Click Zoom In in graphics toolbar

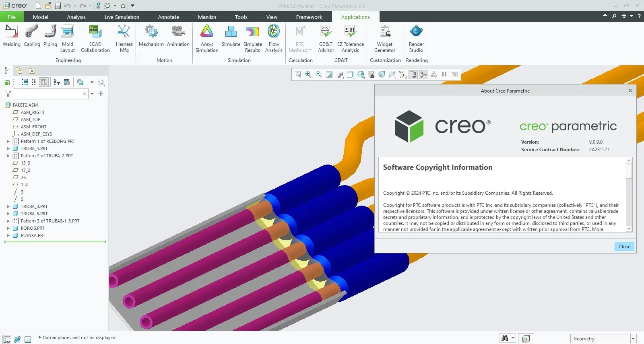(x=308, y=74)
